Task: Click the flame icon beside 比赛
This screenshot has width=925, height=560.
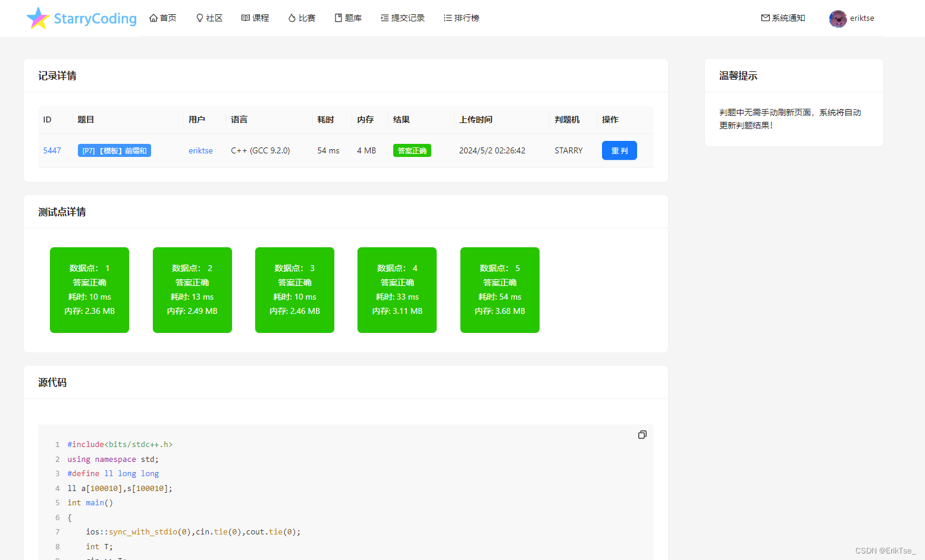Action: click(x=292, y=18)
